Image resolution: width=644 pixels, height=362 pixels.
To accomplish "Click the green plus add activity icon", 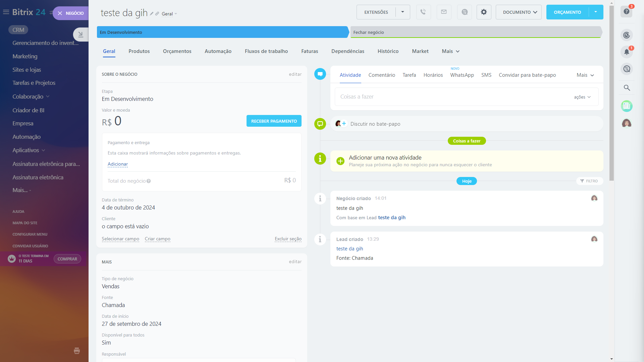I will tap(340, 161).
